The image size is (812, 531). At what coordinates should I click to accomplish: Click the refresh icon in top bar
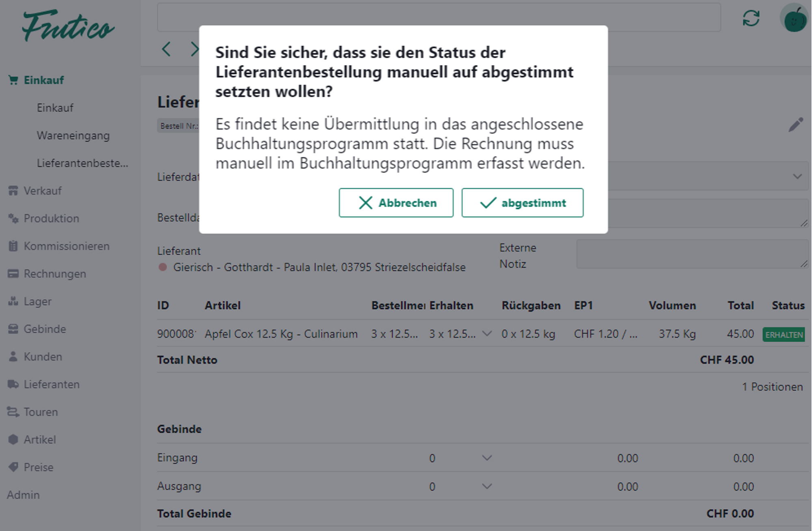click(x=751, y=18)
